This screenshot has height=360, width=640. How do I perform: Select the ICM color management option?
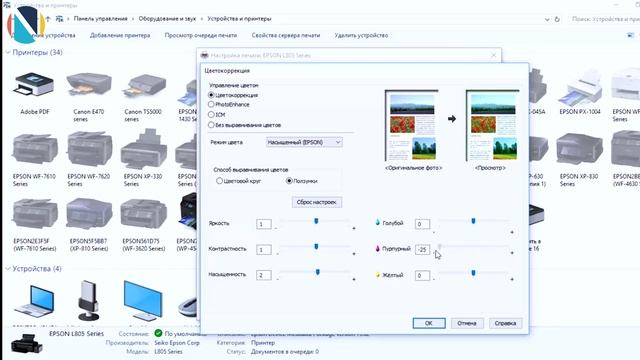pyautogui.click(x=211, y=115)
